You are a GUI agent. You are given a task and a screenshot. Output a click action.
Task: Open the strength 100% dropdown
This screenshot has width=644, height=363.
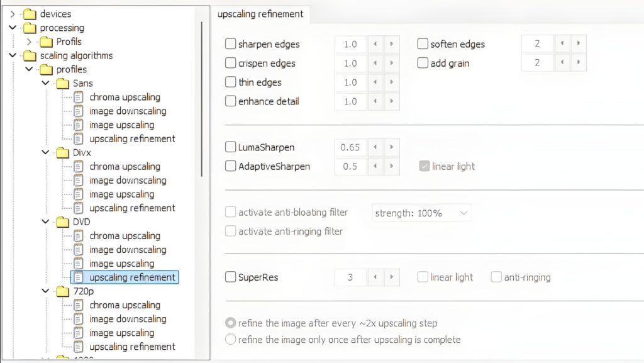coord(420,213)
